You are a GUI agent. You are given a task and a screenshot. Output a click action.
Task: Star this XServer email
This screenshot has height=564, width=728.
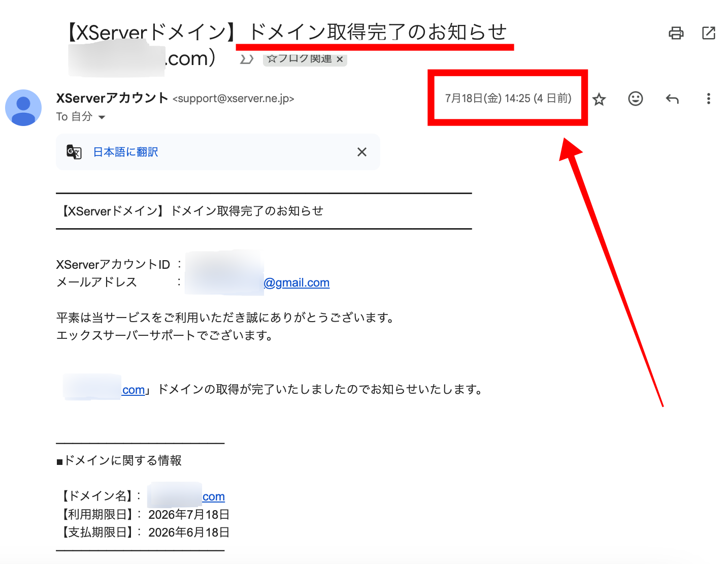tap(599, 99)
